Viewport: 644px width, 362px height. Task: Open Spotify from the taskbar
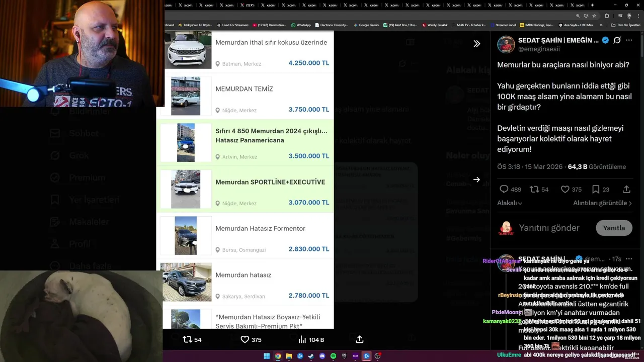coord(333,356)
